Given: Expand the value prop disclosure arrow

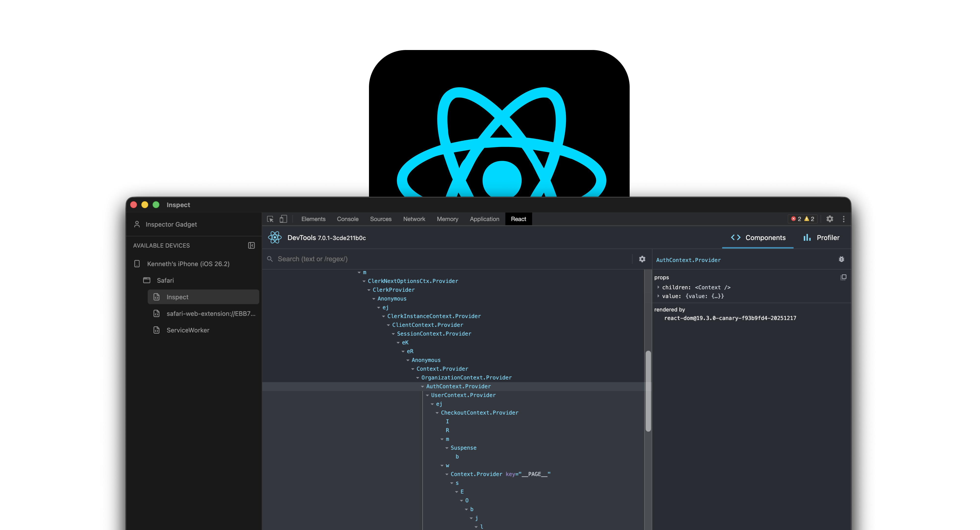Looking at the screenshot, I should point(658,296).
